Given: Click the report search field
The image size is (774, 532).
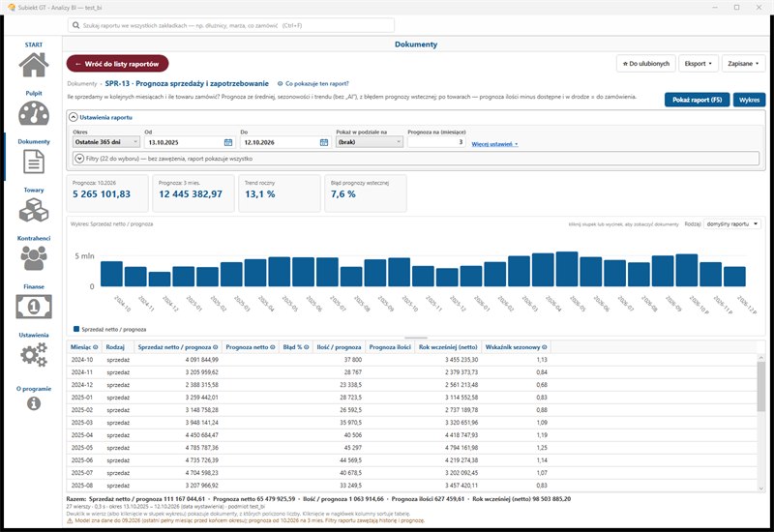Looking at the screenshot, I should point(231,25).
